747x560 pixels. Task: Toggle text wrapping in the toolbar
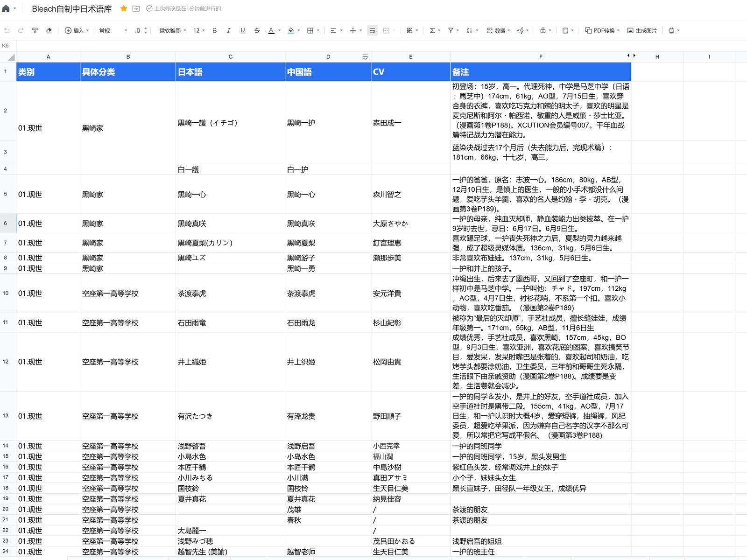[372, 30]
